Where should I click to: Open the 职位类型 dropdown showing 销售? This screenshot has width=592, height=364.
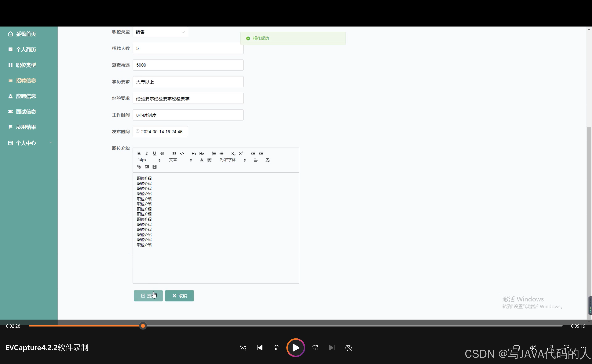click(x=160, y=32)
